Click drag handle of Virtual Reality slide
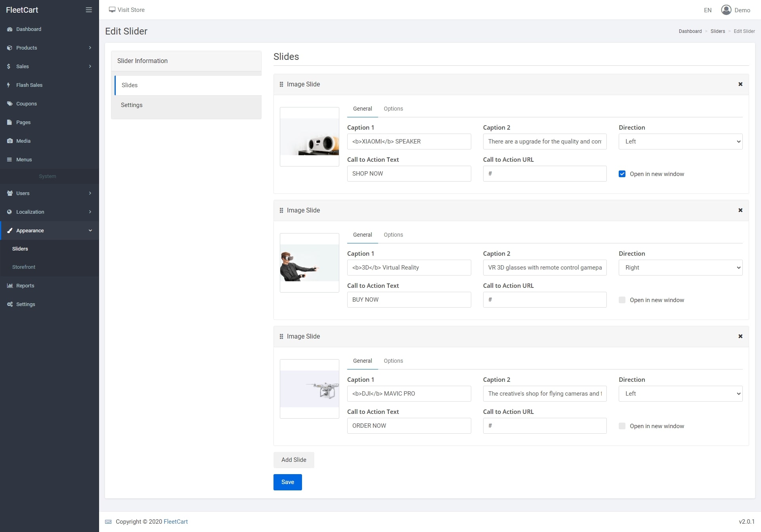761x532 pixels. point(281,210)
